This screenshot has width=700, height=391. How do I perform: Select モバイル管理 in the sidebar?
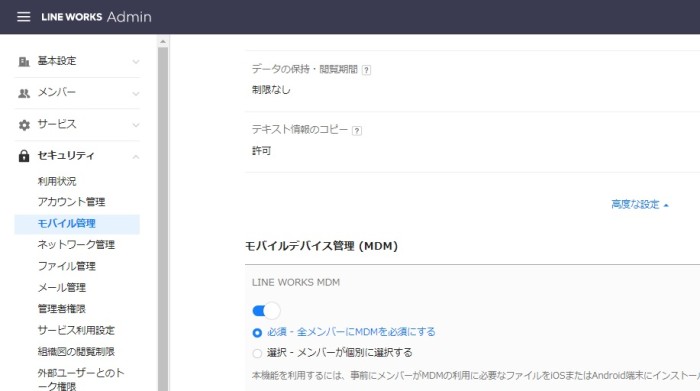click(77, 224)
